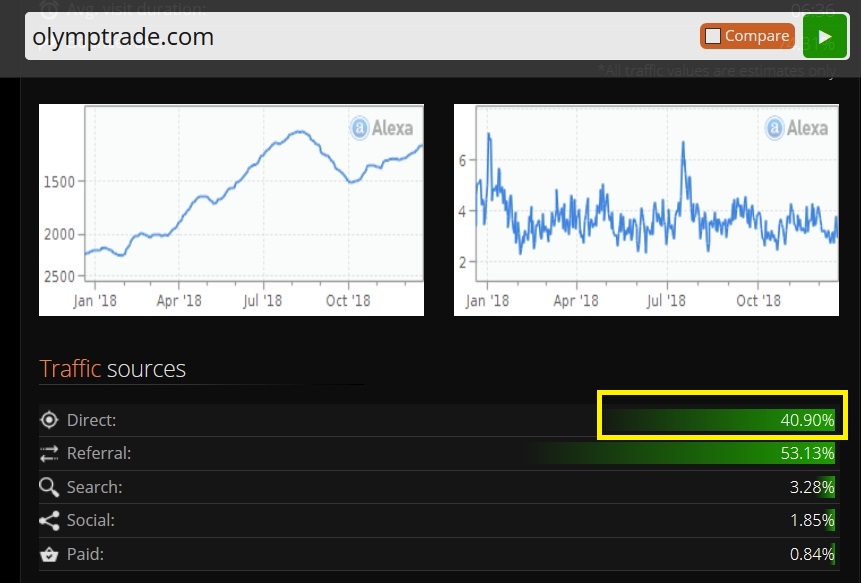Screen dimensions: 861x583
Task: Select the Search: label
Action: pos(94,487)
